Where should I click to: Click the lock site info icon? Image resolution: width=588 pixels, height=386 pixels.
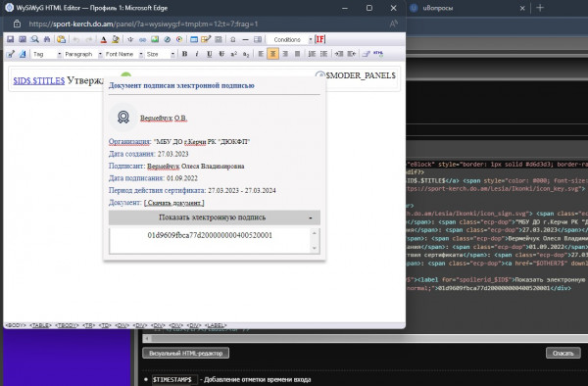[x=17, y=24]
